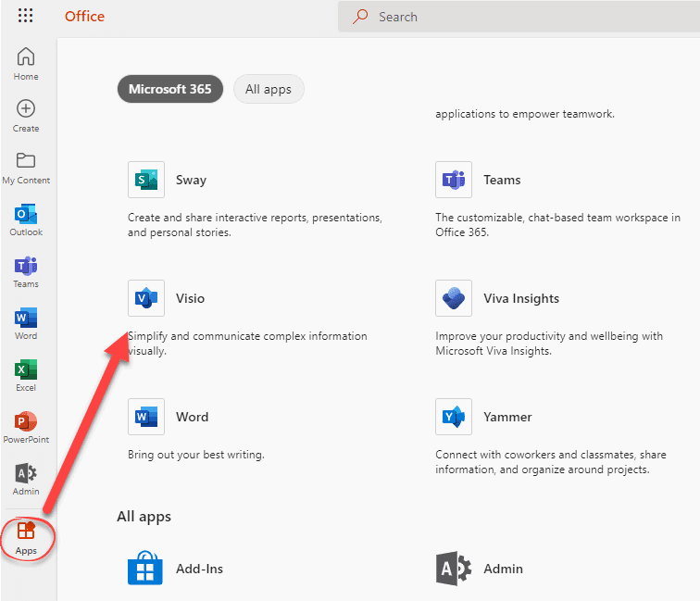Open Admin under All apps section

point(454,568)
